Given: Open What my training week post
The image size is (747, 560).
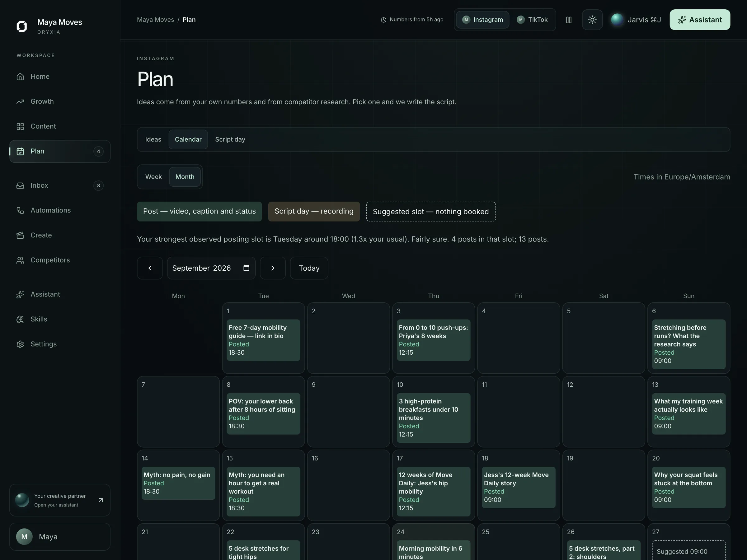Looking at the screenshot, I should 688,414.
